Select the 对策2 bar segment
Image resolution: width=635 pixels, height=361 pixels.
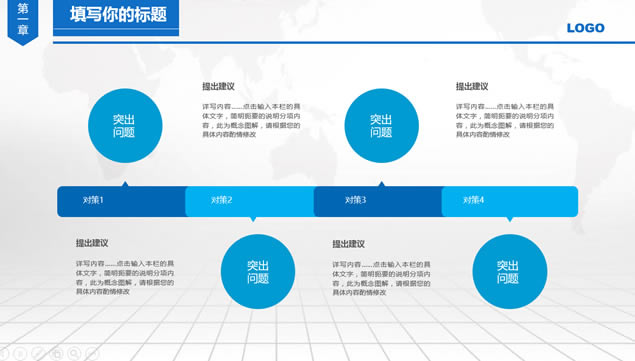click(x=249, y=201)
